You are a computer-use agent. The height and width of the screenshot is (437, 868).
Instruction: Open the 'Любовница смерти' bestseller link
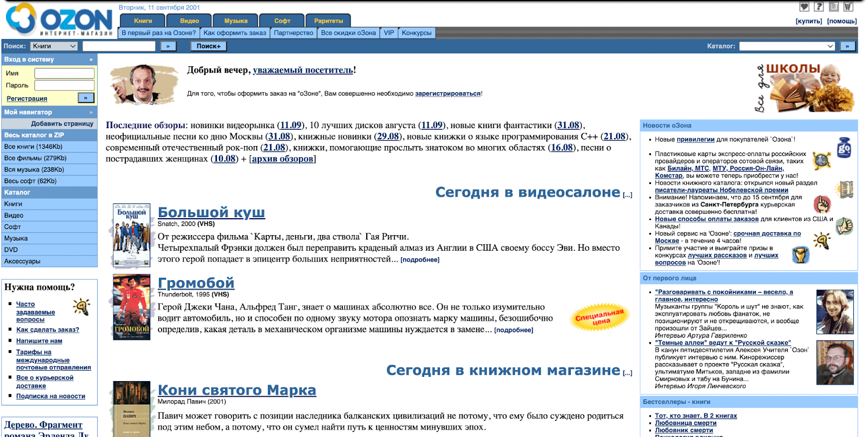[686, 423]
